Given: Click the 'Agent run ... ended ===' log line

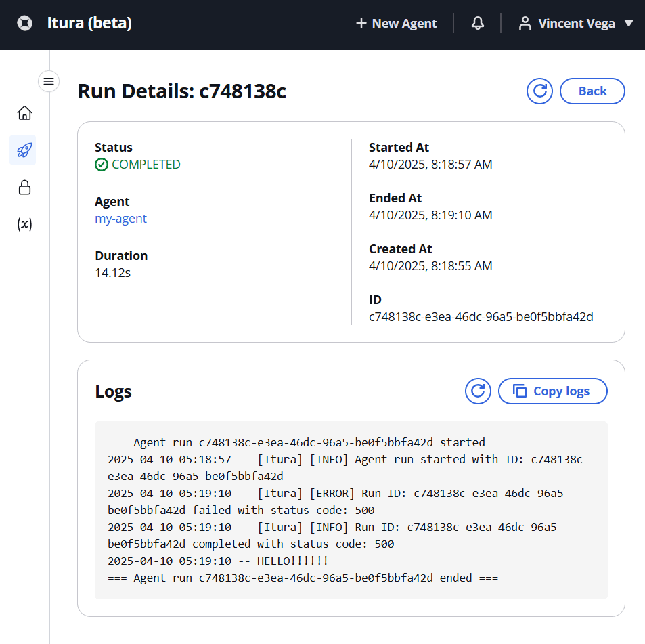Looking at the screenshot, I should click(303, 578).
